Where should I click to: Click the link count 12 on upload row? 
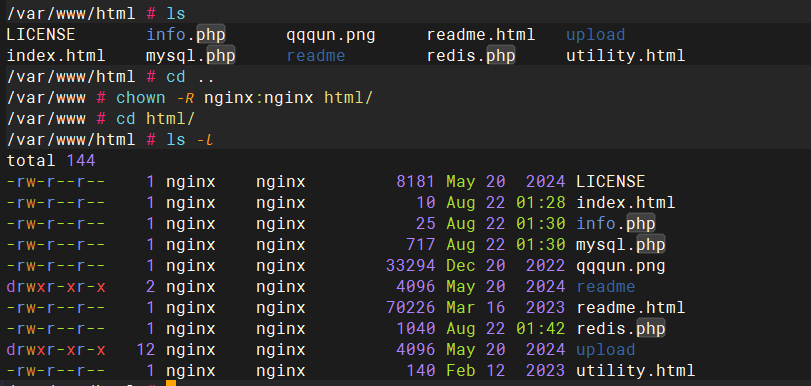146,350
